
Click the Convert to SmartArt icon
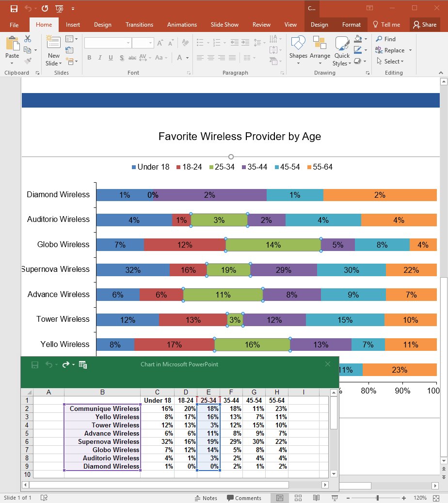(273, 61)
